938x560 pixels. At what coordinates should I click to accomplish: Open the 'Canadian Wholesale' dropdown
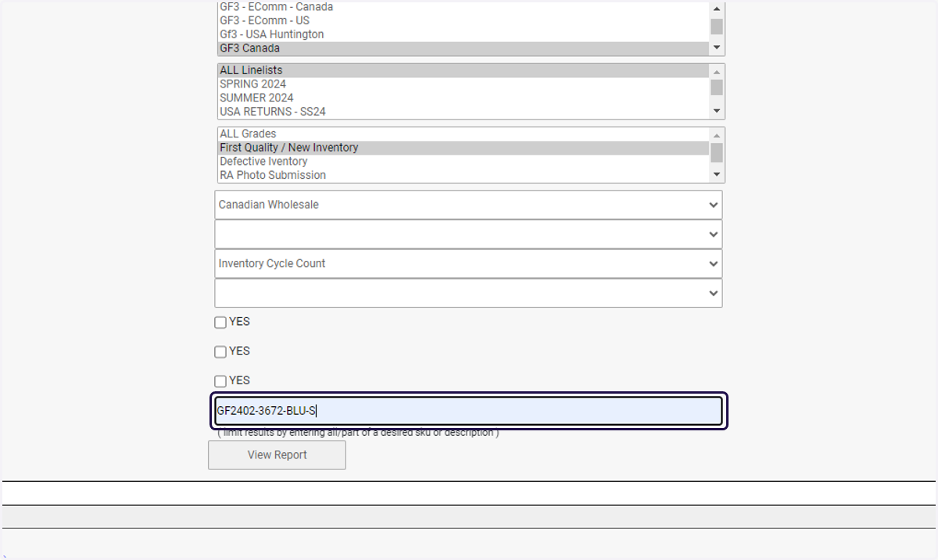pyautogui.click(x=468, y=205)
